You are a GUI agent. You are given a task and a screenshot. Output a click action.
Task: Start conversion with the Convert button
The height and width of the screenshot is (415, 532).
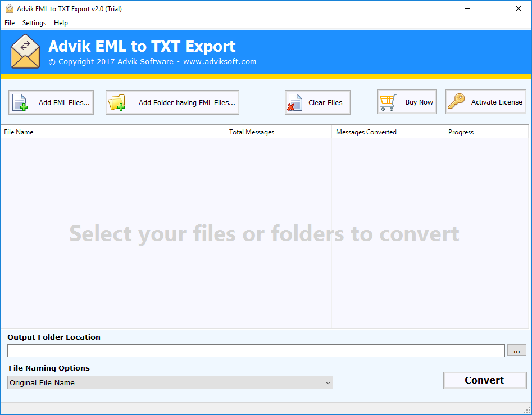(485, 380)
